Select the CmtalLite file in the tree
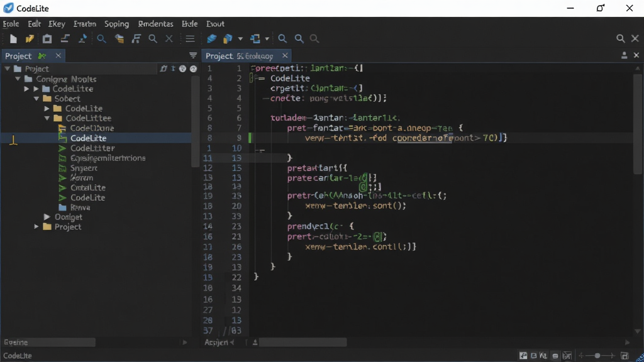Viewport: 644px width, 362px height. (88, 187)
